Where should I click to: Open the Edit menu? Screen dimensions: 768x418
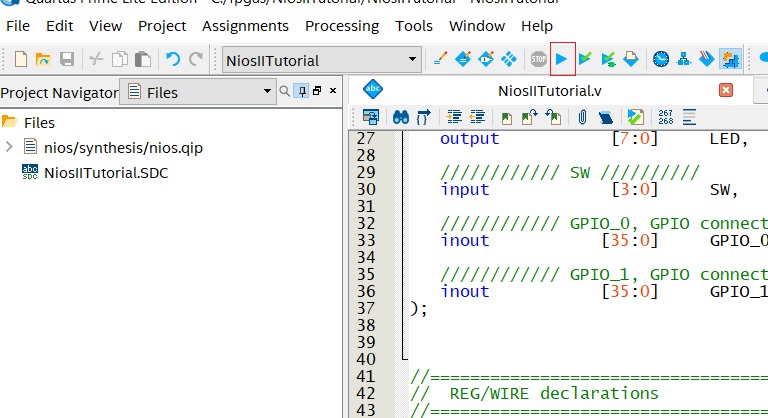click(x=59, y=26)
